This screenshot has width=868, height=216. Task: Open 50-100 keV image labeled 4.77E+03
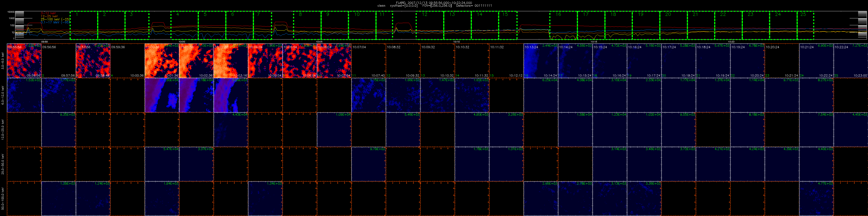[816, 199]
